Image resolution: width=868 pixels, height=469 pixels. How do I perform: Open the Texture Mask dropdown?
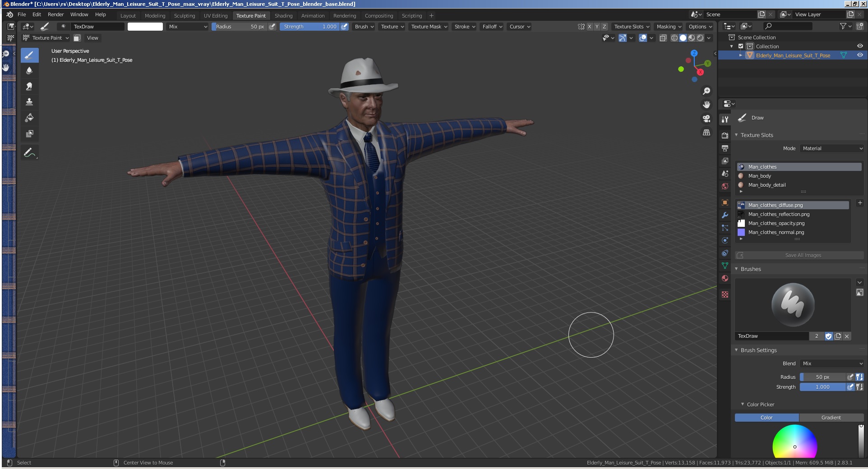click(429, 27)
